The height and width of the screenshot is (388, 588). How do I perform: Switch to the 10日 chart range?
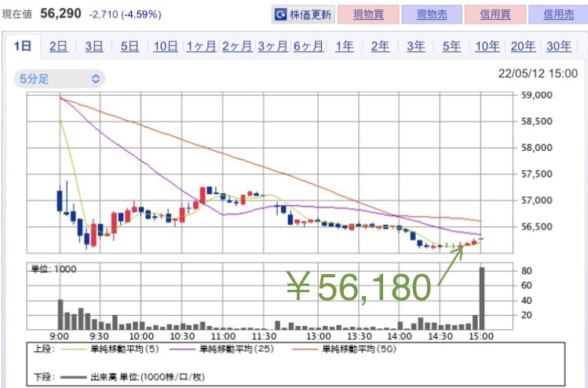pyautogui.click(x=166, y=46)
